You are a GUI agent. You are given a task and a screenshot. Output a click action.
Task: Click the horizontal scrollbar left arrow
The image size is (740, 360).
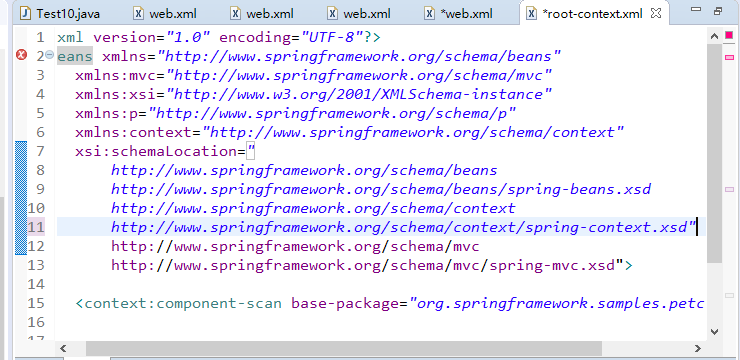(63, 349)
